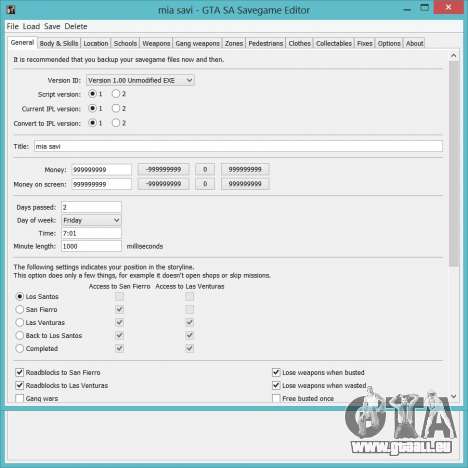Screen dimensions: 468x468
Task: Switch to the Weapons tab
Action: click(x=156, y=43)
